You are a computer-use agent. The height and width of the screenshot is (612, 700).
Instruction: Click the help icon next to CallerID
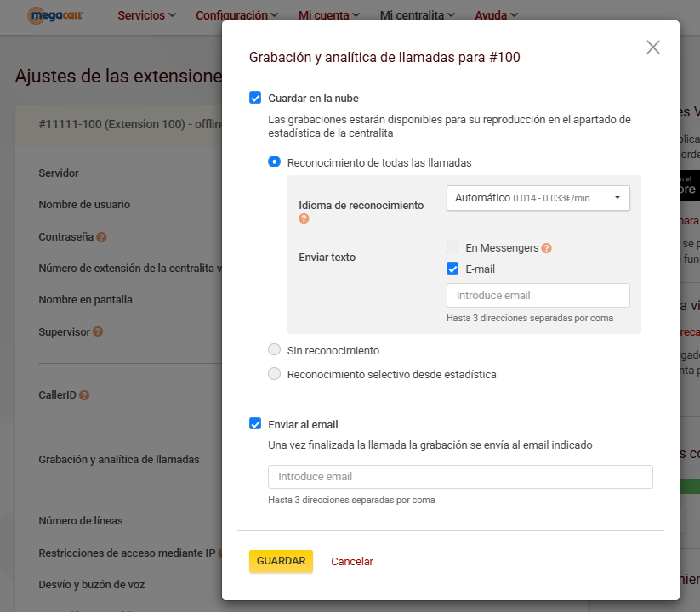click(x=84, y=395)
